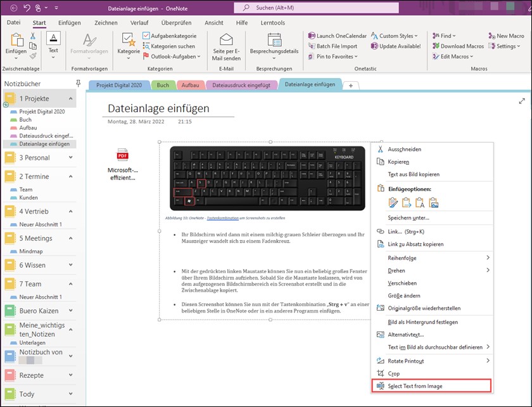This screenshot has width=532, height=407.
Task: Open the Datei menu
Action: click(13, 22)
